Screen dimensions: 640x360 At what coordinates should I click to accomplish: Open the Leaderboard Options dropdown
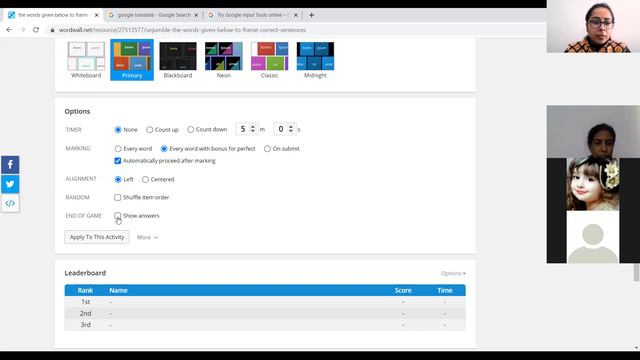click(453, 273)
